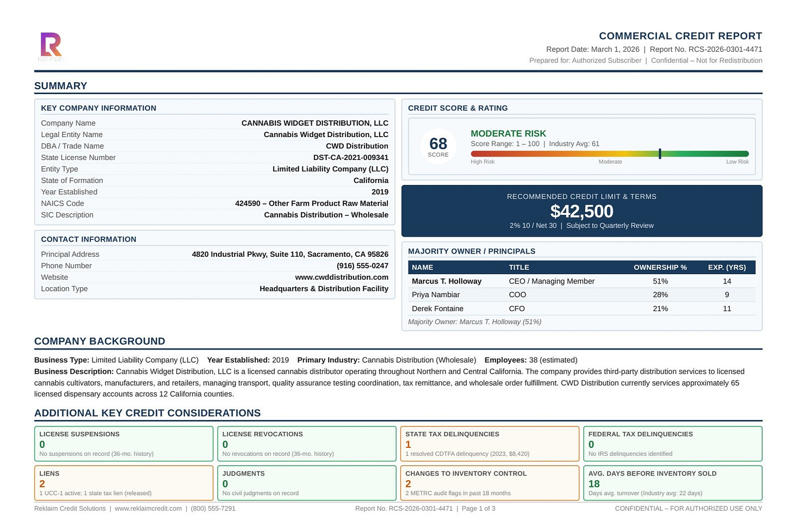Expand the KEY COMPANY INFORMATION section
This screenshot has width=792, height=532.
pos(98,108)
